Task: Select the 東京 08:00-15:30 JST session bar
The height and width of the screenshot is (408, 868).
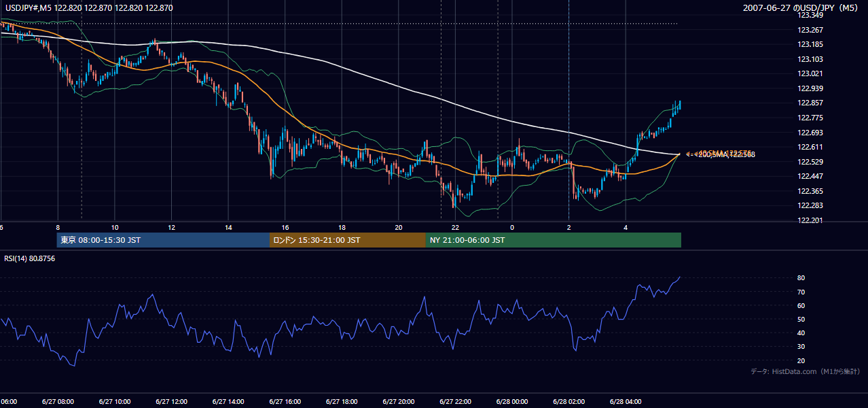Action: point(163,240)
